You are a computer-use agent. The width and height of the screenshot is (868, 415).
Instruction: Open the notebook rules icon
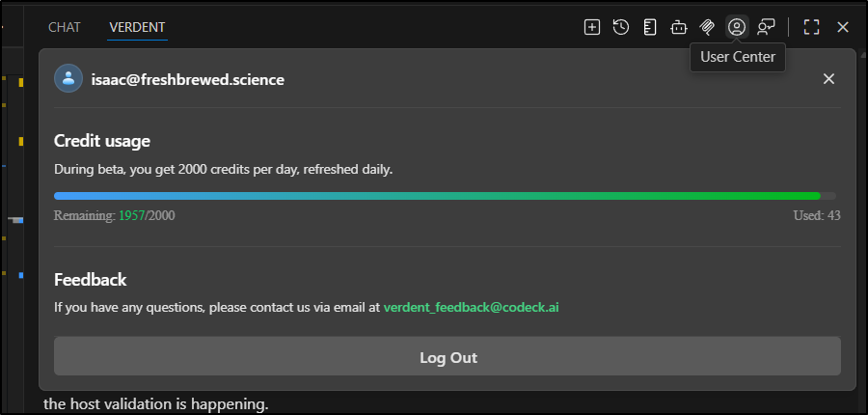[x=650, y=27]
